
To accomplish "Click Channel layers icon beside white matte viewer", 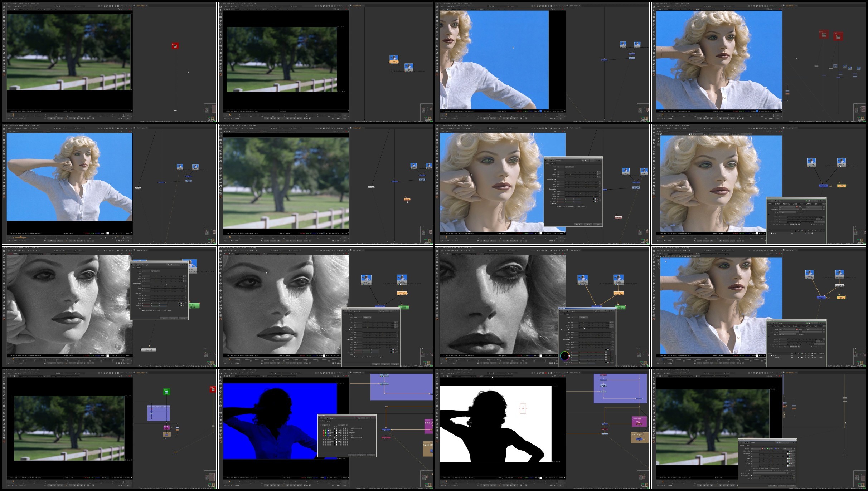I will point(437,384).
